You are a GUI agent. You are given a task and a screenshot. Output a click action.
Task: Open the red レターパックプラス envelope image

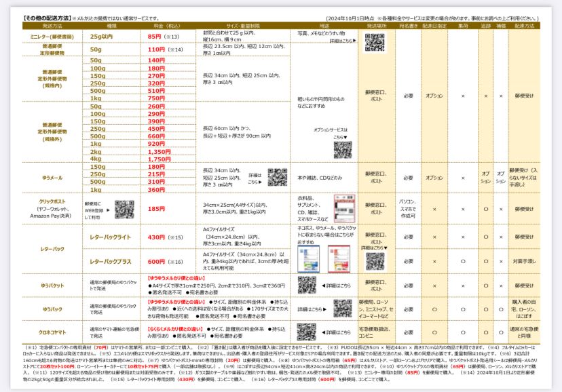pyautogui.click(x=338, y=260)
